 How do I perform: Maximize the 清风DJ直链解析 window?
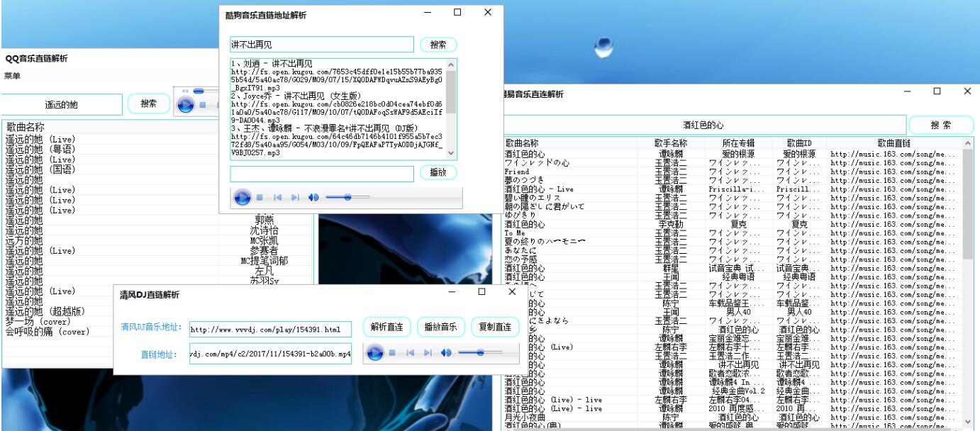click(x=482, y=291)
